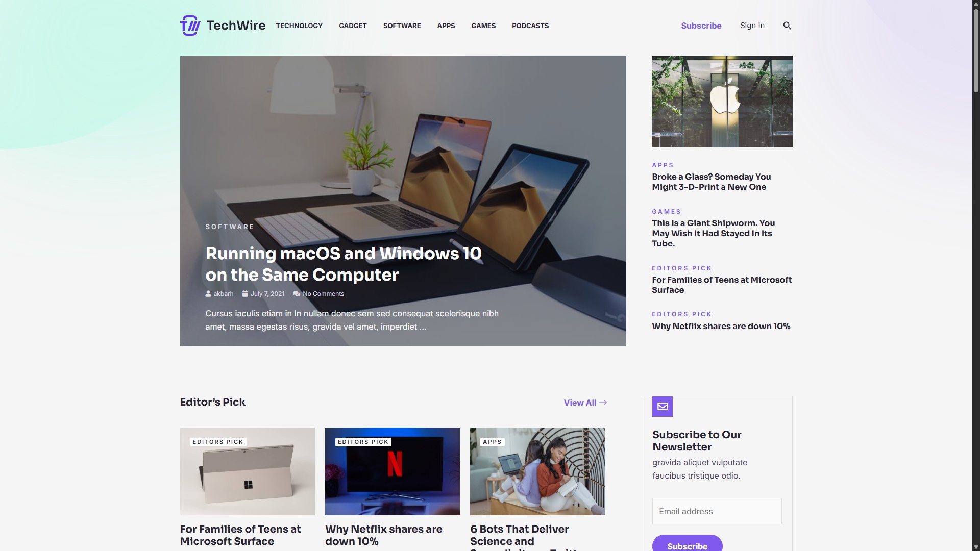980x551 pixels.
Task: Click the Subscribe link in the header
Action: [x=701, y=26]
